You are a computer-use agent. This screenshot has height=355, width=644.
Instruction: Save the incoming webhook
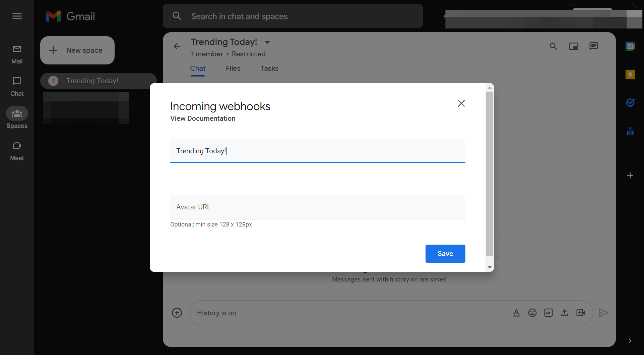tap(445, 254)
